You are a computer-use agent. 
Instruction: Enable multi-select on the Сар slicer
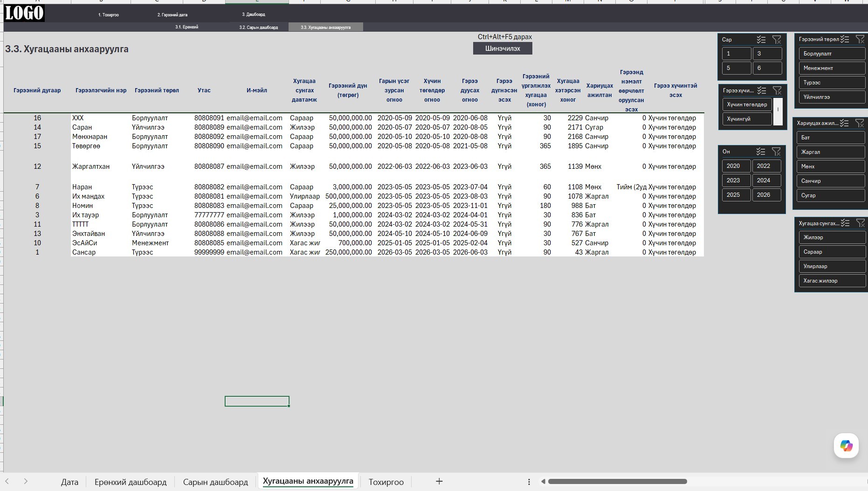pos(761,40)
